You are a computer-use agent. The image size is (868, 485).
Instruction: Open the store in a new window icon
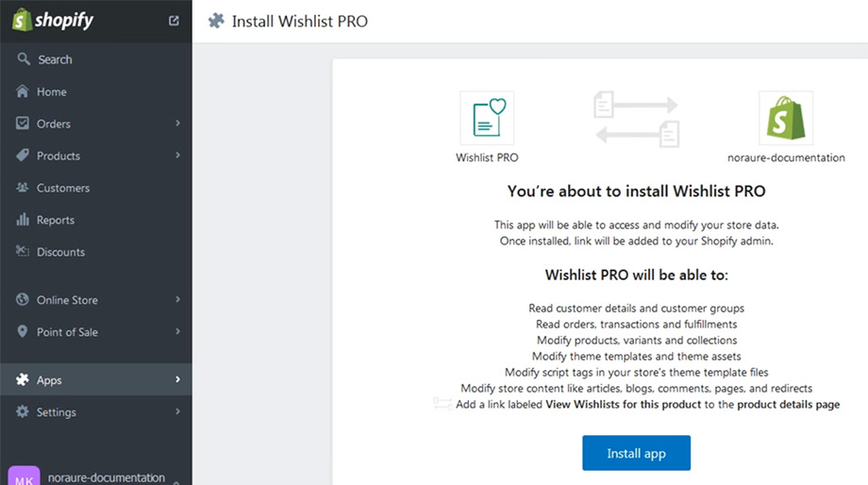(174, 21)
